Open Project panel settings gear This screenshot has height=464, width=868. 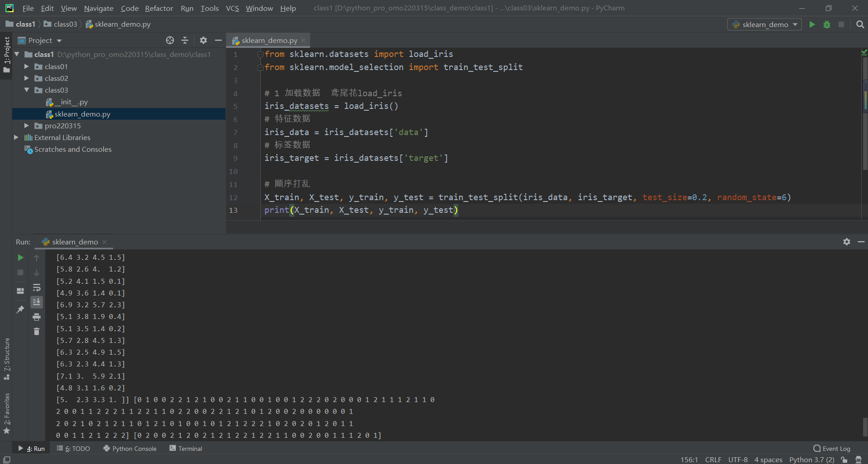coord(203,40)
